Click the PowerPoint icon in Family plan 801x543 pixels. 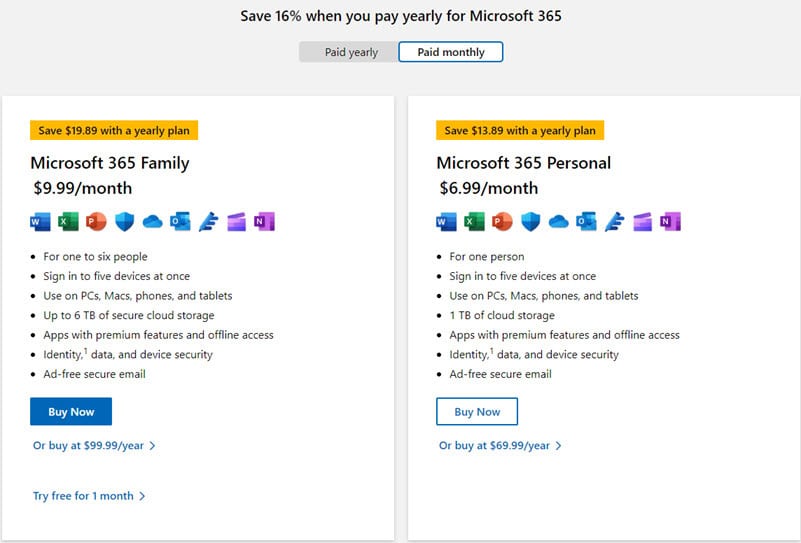96,222
